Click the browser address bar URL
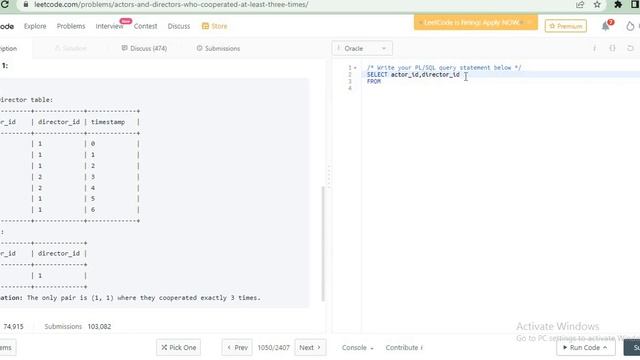The height and width of the screenshot is (360, 640). pos(171,4)
